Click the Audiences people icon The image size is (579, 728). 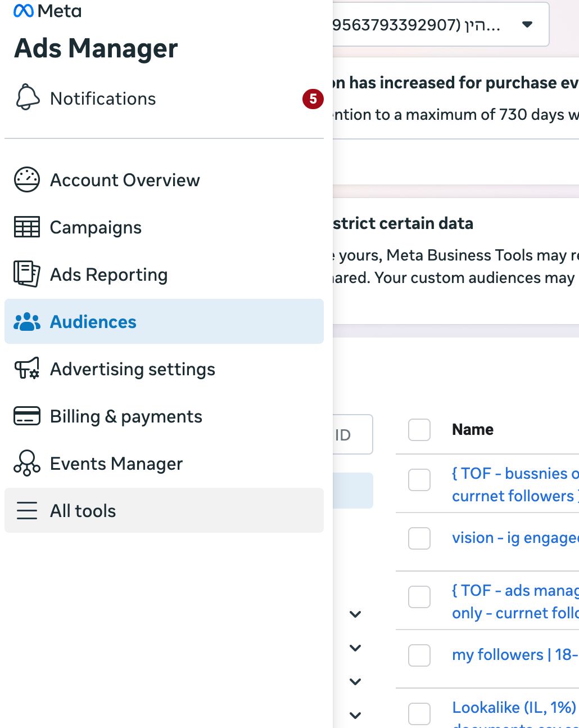point(27,322)
